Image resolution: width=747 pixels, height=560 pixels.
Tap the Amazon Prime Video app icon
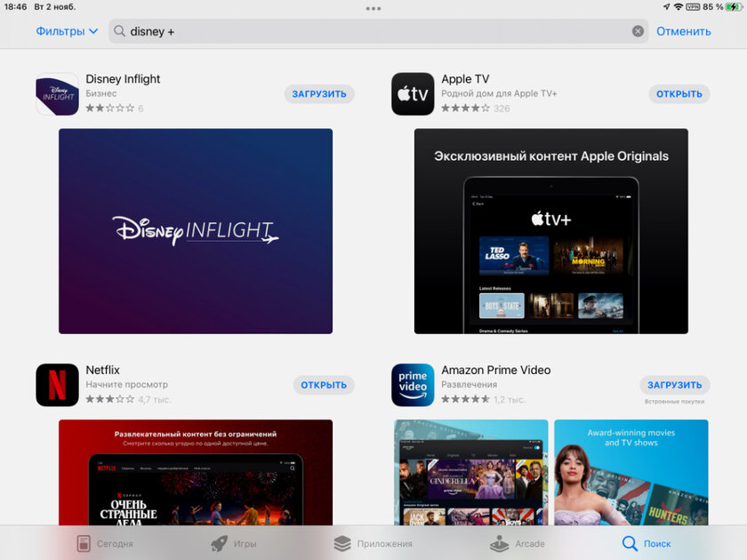[413, 385]
